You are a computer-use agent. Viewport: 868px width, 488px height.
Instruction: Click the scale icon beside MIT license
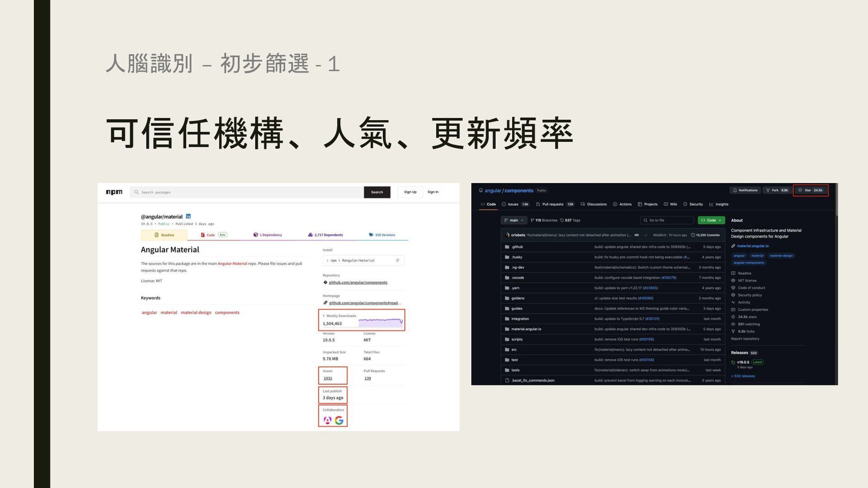(733, 281)
